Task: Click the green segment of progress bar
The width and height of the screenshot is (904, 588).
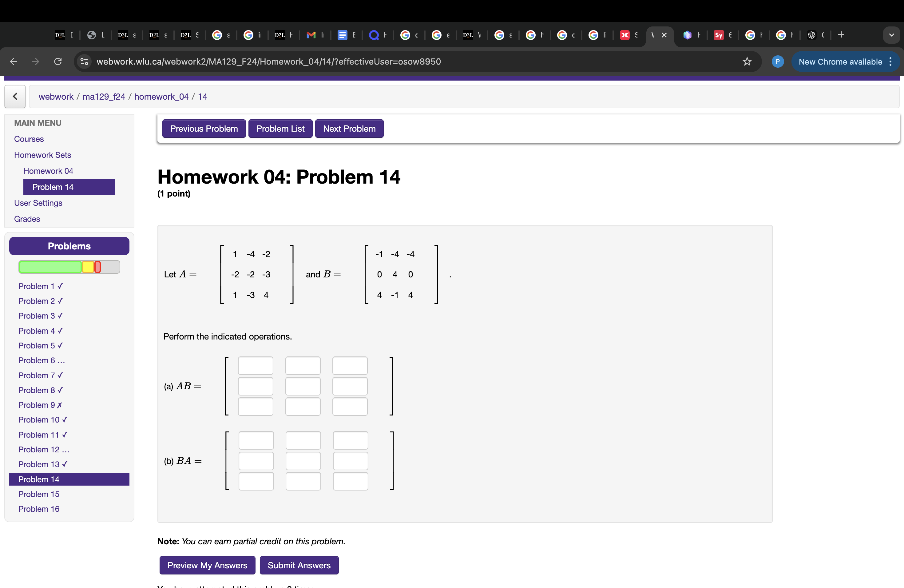Action: pyautogui.click(x=50, y=267)
